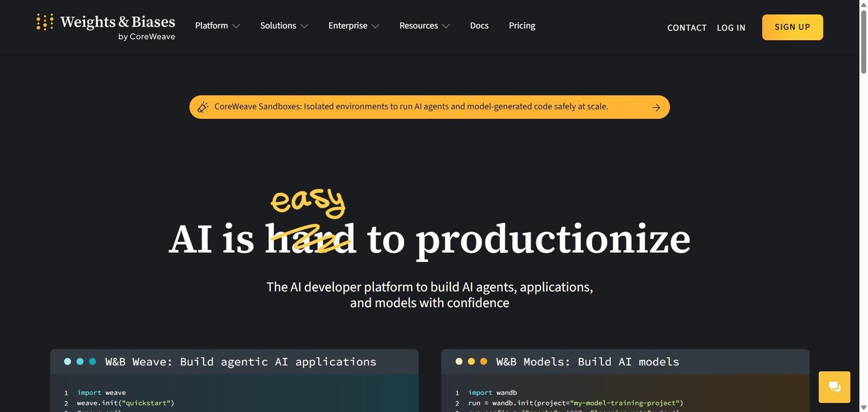Open the Resources dropdown chevron
The width and height of the screenshot is (868, 412).
[x=446, y=26]
